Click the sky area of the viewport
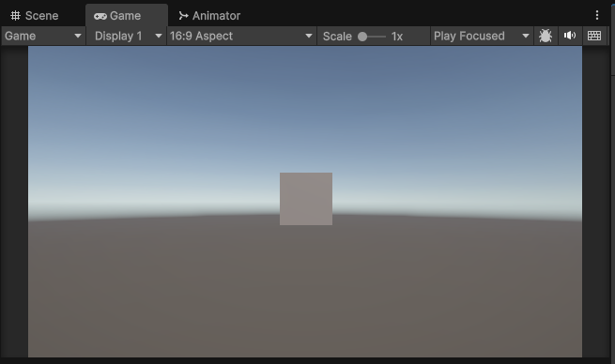The height and width of the screenshot is (364, 615). point(305,117)
